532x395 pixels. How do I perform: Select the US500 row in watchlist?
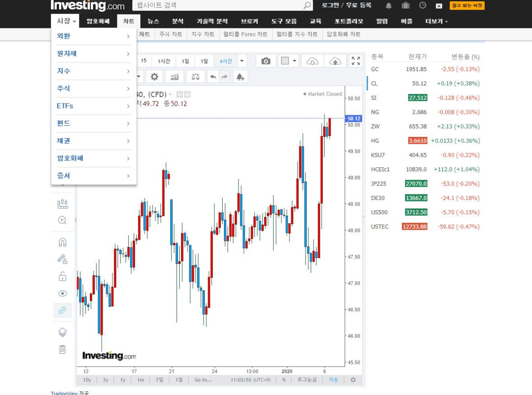[425, 212]
